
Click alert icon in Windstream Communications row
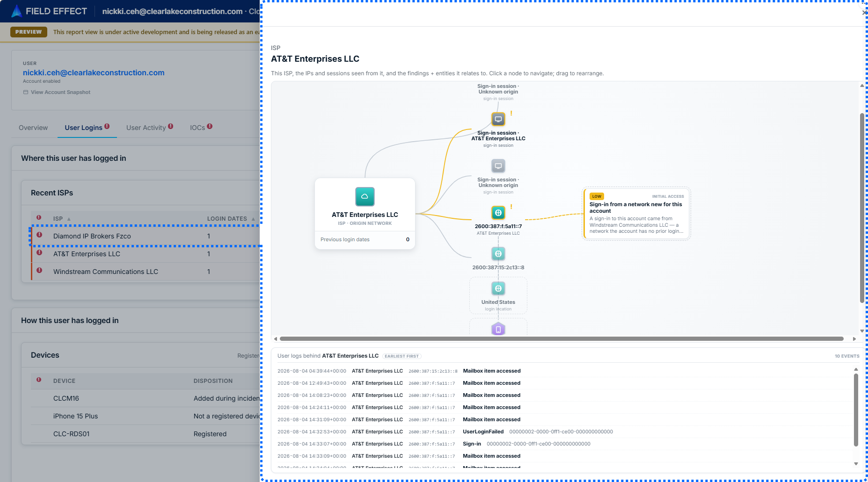(x=39, y=270)
